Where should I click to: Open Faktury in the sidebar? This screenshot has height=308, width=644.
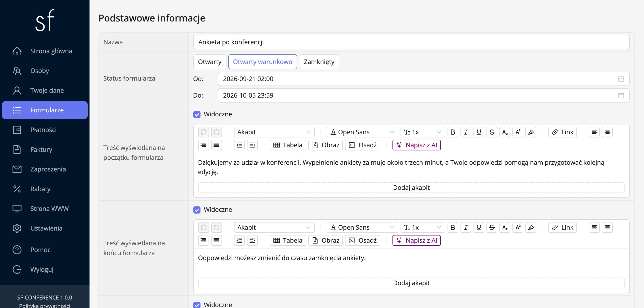[45, 150]
